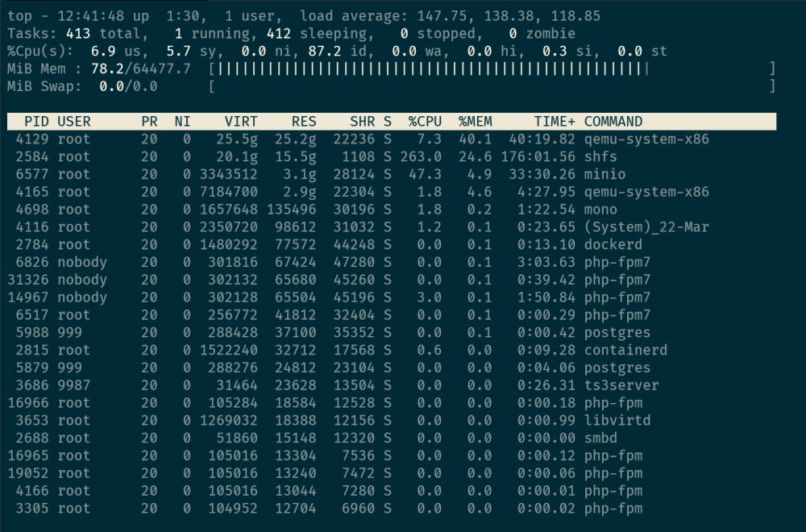Click the 47.3 CPU value for minio
Screen dimensions: 806x532
click(425, 174)
